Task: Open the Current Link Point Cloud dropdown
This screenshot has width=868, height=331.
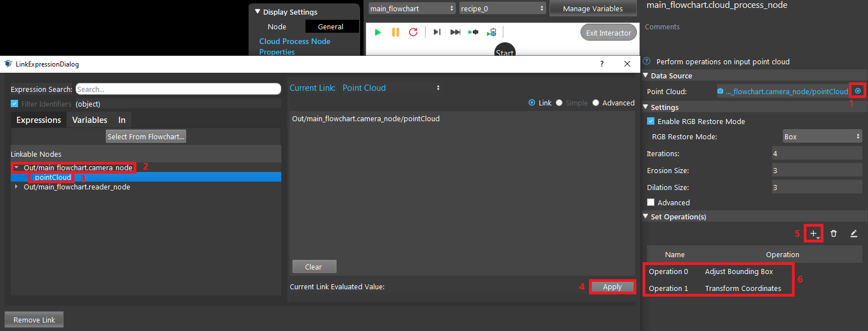Action: pyautogui.click(x=392, y=88)
